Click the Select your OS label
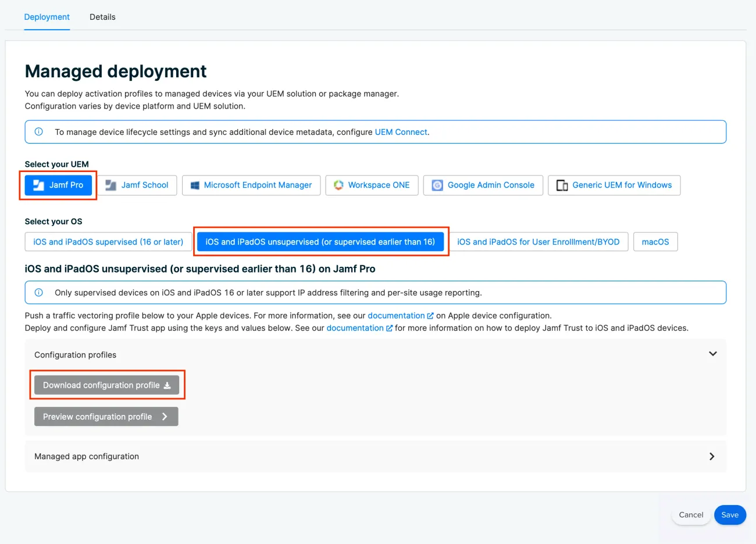Viewport: 756px width, 544px height. pyautogui.click(x=54, y=221)
